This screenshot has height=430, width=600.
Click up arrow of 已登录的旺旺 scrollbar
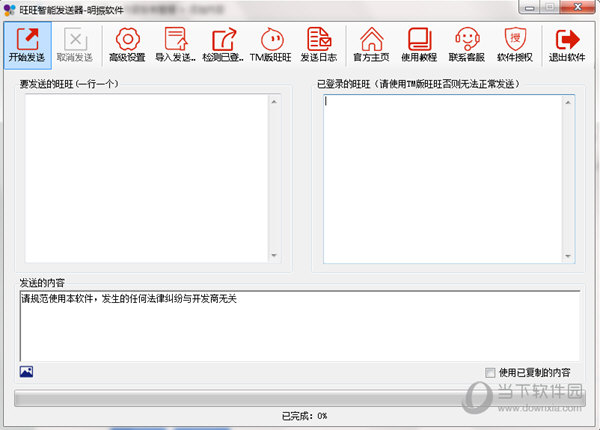pos(568,103)
